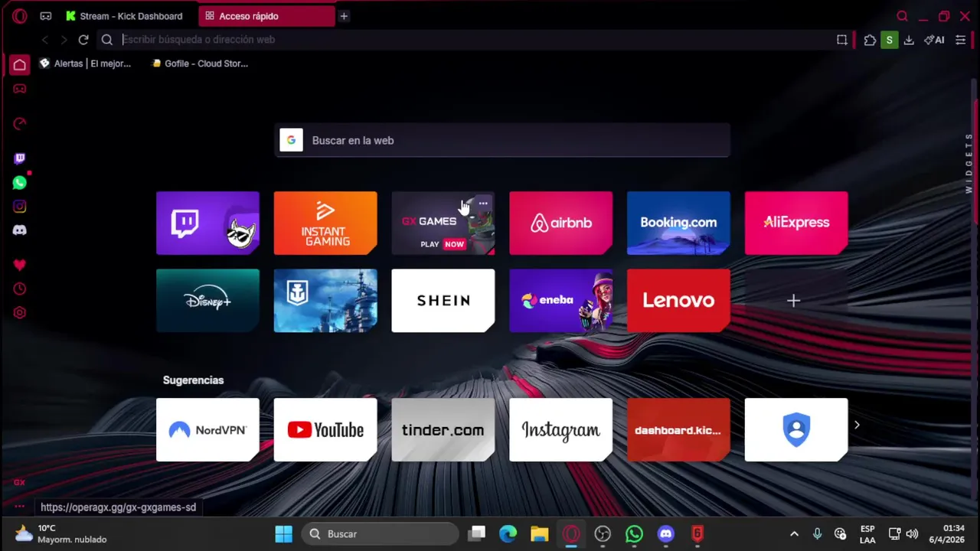Image resolution: width=980 pixels, height=551 pixels.
Task: Open the GX Games Play Now tile
Action: (x=443, y=223)
